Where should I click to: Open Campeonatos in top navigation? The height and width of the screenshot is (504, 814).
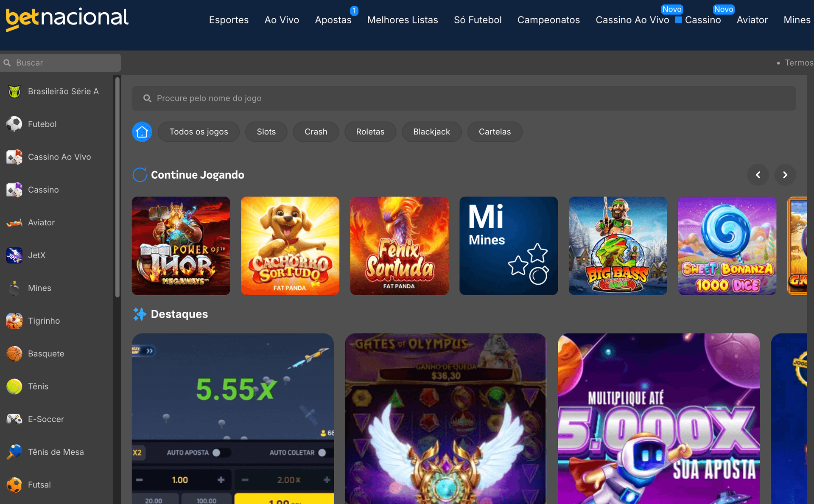coord(548,20)
